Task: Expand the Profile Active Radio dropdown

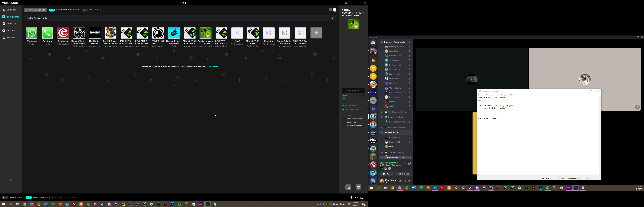Action: [x=332, y=18]
